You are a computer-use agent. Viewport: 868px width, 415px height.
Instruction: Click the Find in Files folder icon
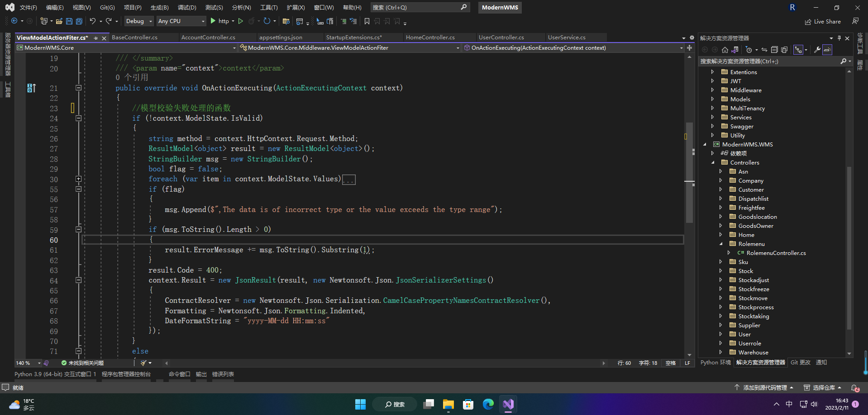tap(286, 21)
